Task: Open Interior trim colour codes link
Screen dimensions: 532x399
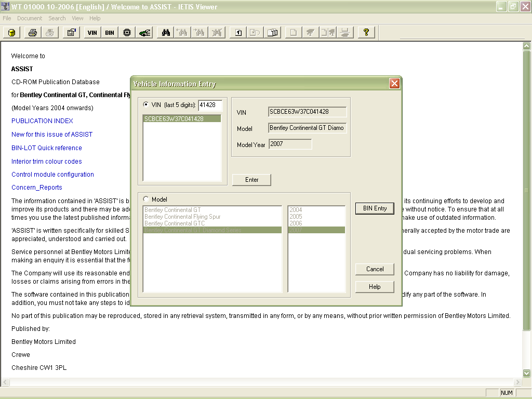Action: click(x=46, y=162)
